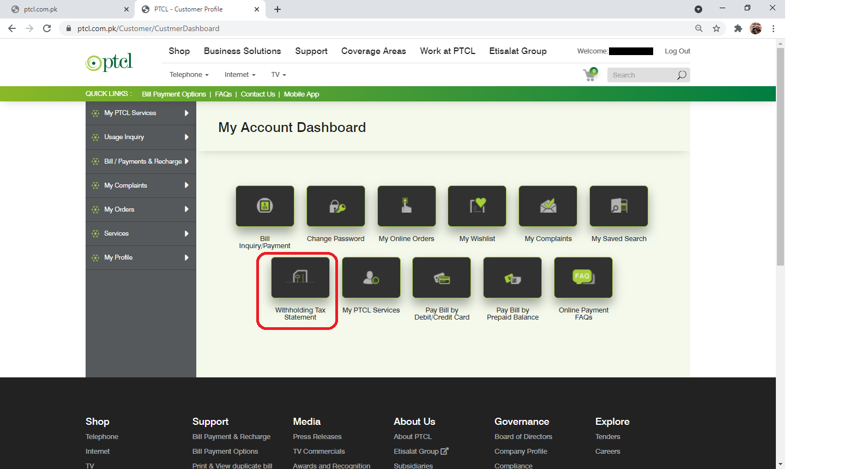Open the Chrome profile avatar
The image size is (868, 469).
pyautogui.click(x=756, y=28)
